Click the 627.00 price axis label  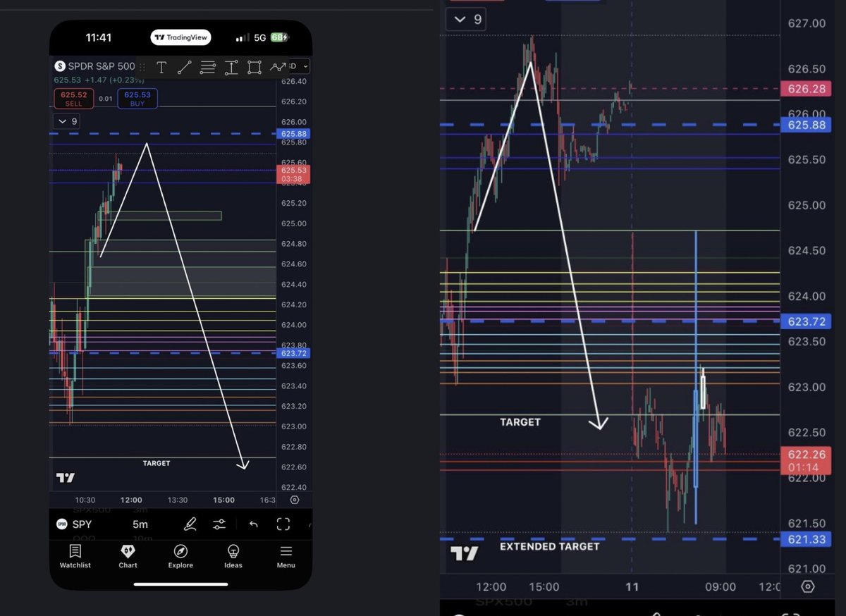pos(807,23)
